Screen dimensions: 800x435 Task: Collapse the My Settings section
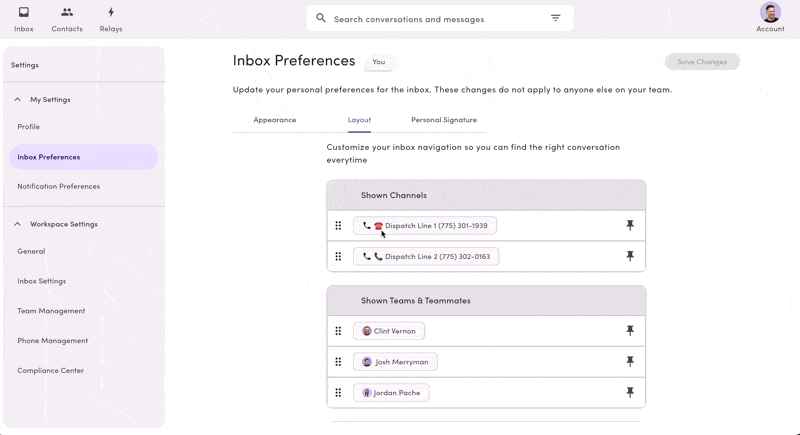pos(17,99)
